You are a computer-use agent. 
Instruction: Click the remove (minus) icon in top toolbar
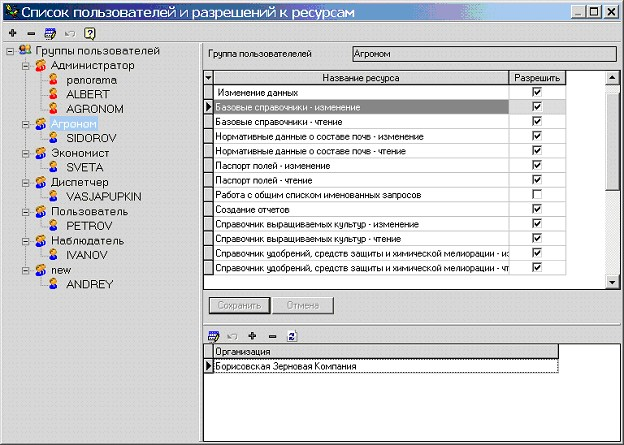pos(29,32)
